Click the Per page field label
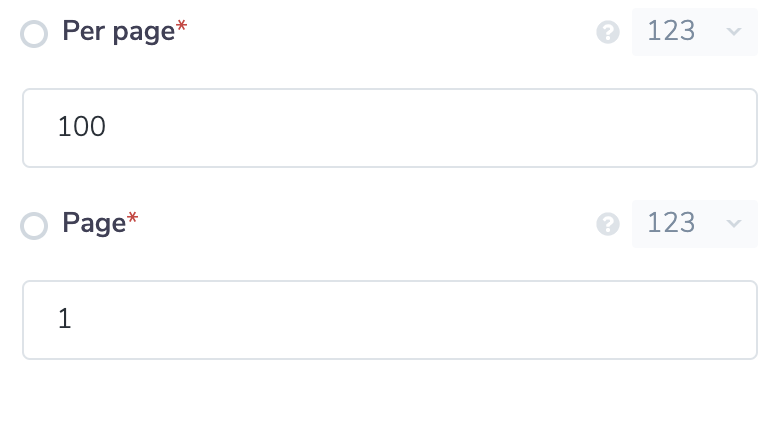 [118, 32]
